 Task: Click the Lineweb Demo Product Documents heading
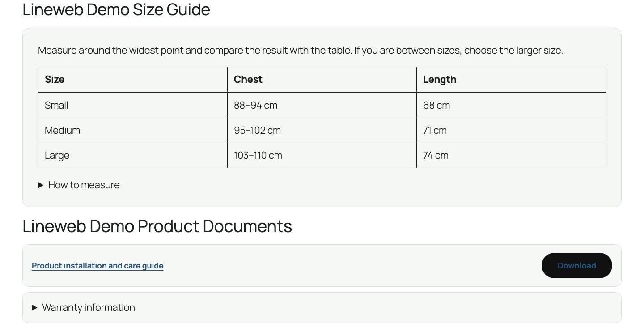pos(157,226)
